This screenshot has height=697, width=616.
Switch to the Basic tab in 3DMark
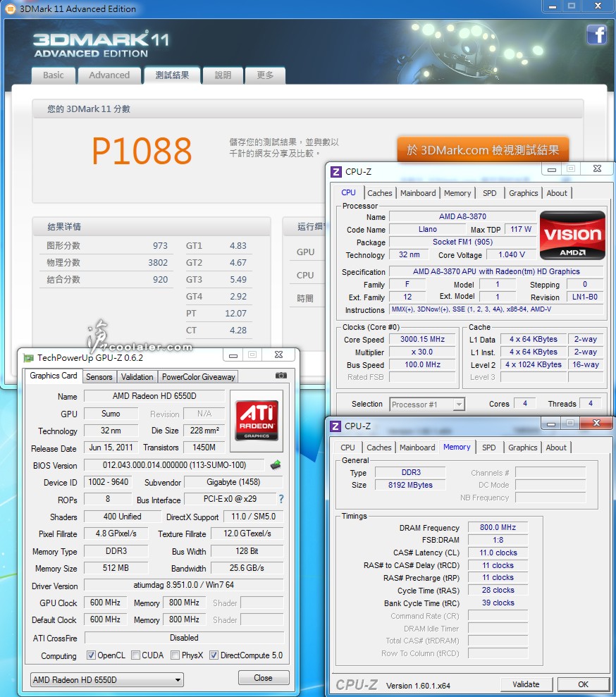pos(54,75)
